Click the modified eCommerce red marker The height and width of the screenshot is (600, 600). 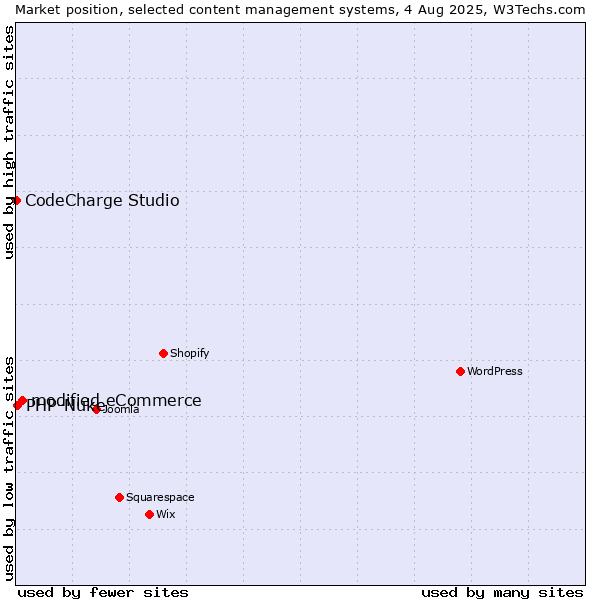click(23, 401)
